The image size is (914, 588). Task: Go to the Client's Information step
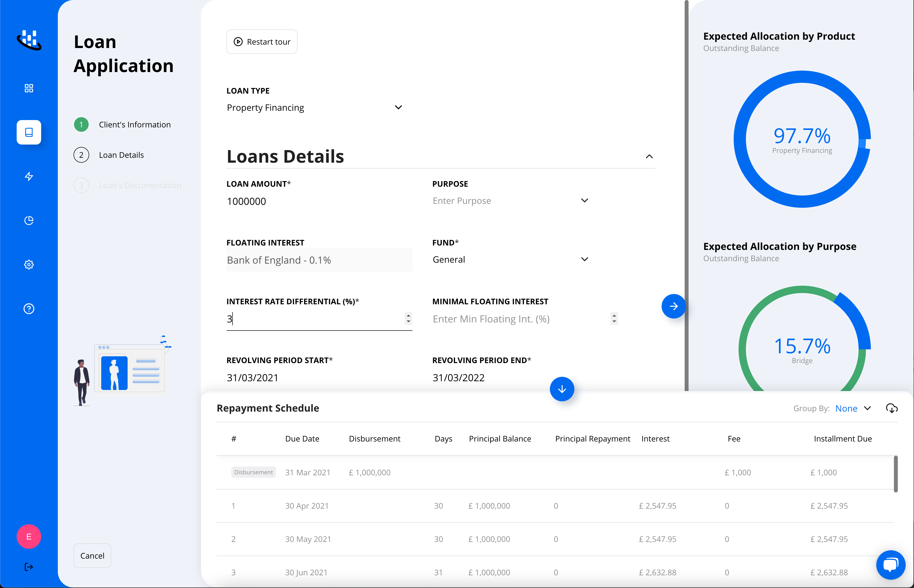(x=134, y=124)
